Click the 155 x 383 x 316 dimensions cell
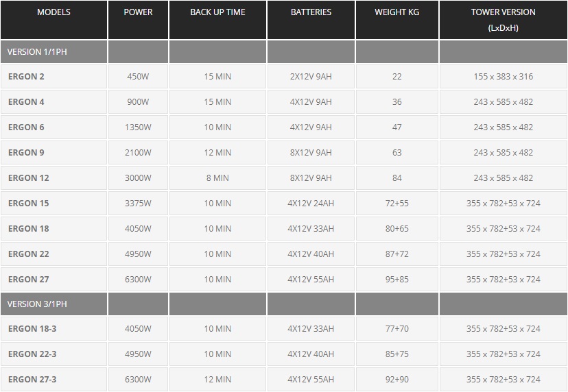Image resolution: width=568 pixels, height=392 pixels. pos(503,77)
